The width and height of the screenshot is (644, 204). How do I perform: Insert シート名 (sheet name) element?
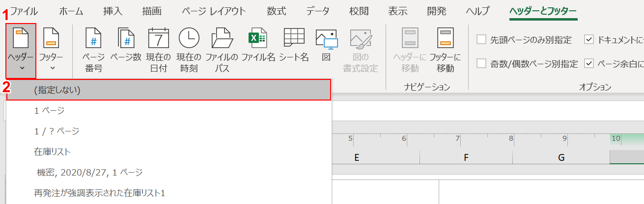click(294, 49)
